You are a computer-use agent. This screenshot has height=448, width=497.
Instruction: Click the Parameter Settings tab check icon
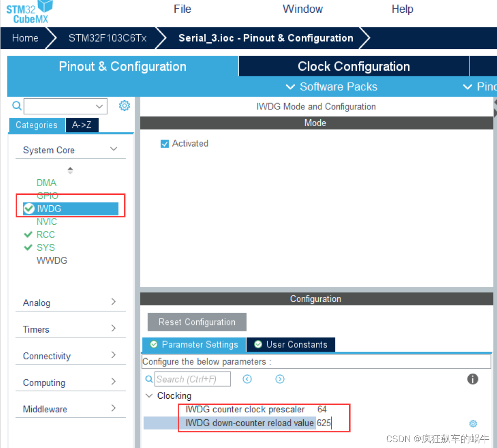[x=154, y=344]
